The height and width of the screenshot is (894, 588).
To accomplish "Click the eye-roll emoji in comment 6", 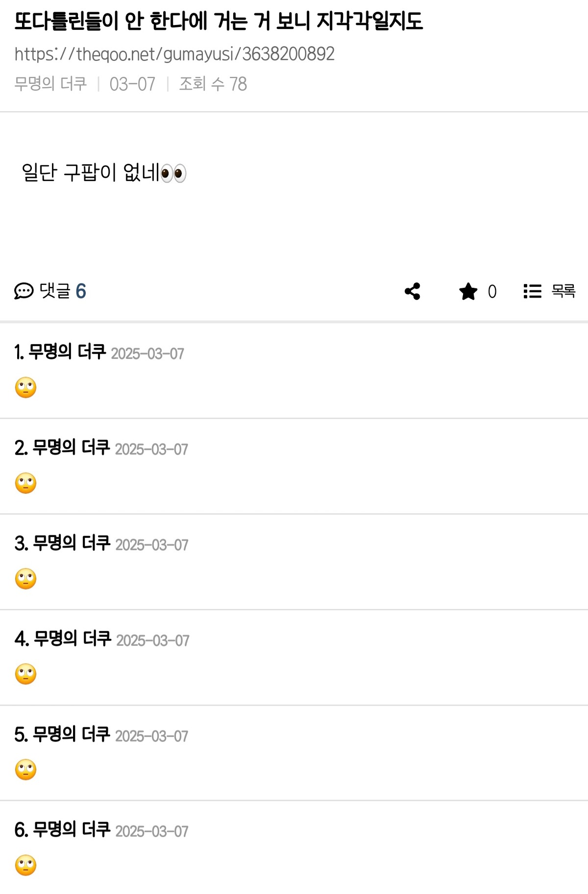I will (26, 866).
